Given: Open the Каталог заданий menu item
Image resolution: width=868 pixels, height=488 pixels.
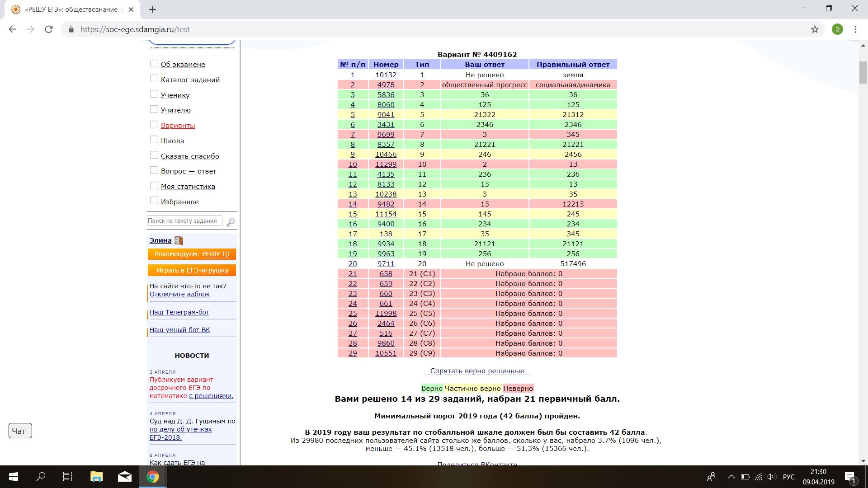Looking at the screenshot, I should 190,80.
